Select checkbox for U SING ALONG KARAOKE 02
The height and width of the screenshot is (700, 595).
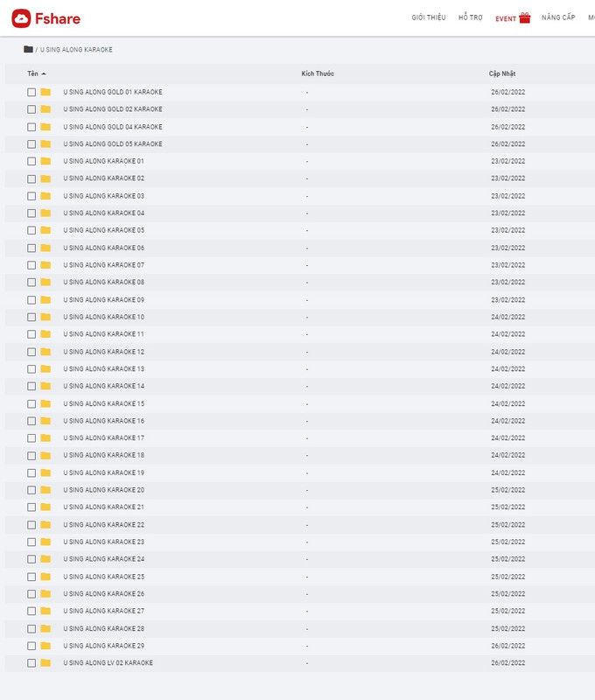pos(31,178)
